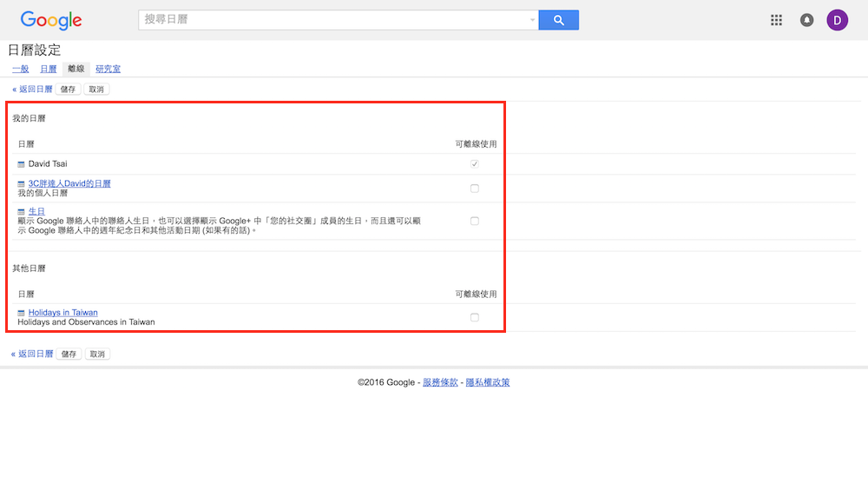Screen dimensions: 868x477
Task: Enable offline use for 3C胖達人David的日曆
Action: tap(475, 189)
